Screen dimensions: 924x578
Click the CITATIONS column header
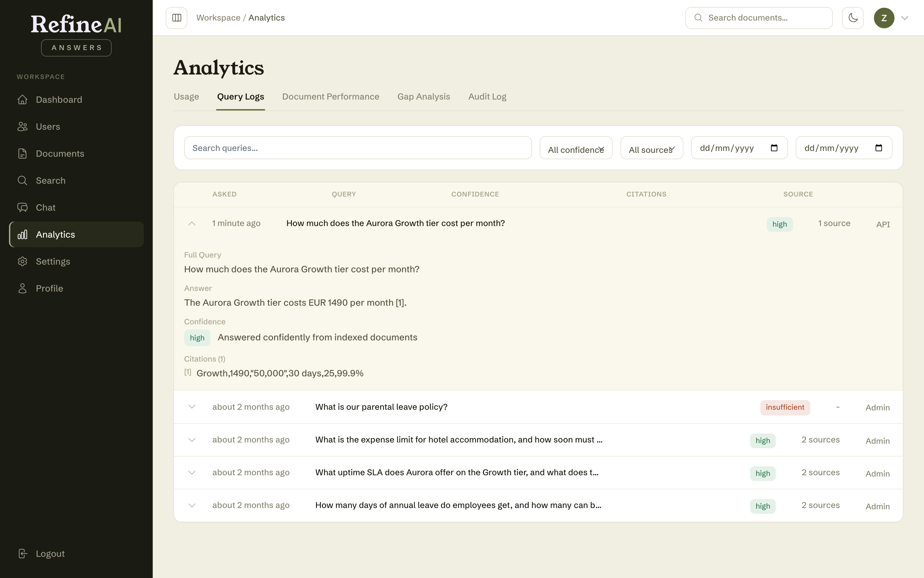tap(646, 194)
